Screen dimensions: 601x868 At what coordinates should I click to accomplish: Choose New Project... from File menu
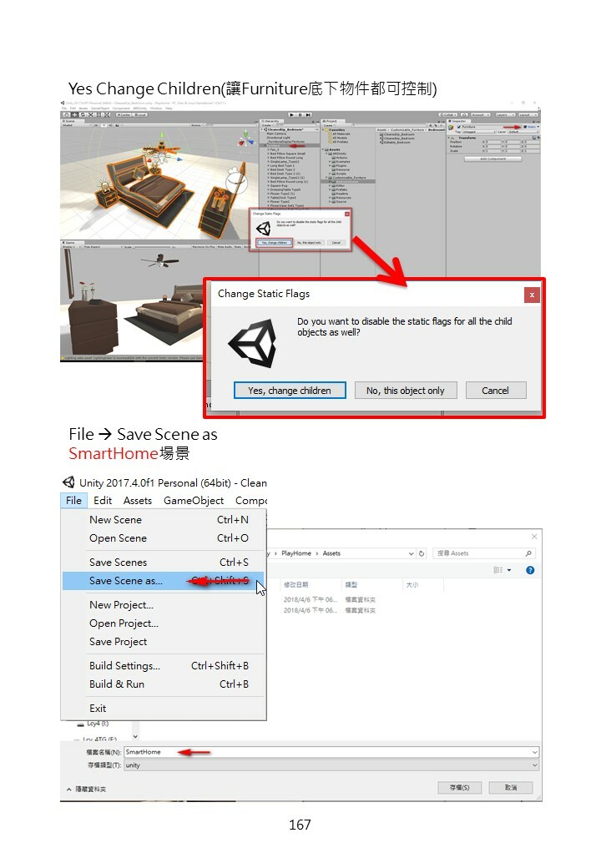pos(164,605)
